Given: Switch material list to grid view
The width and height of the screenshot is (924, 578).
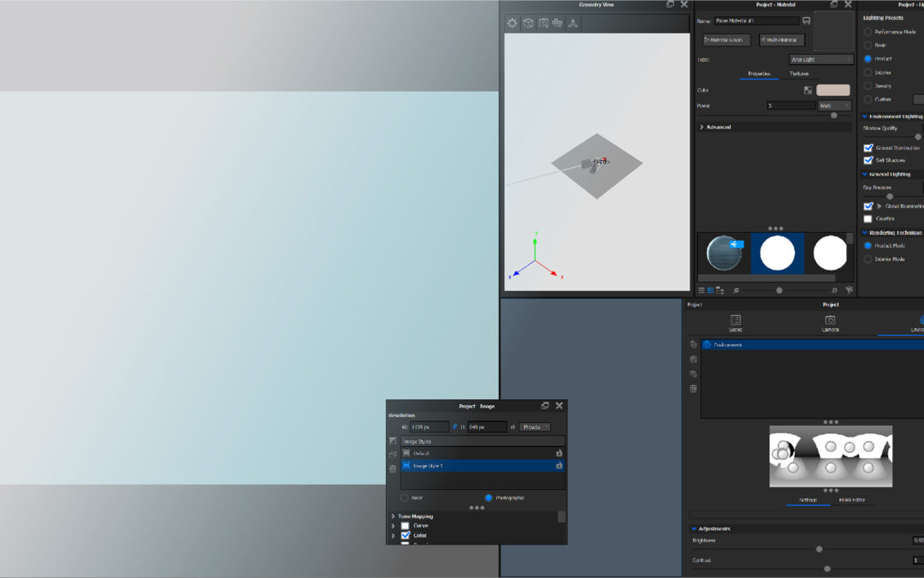Looking at the screenshot, I should click(x=711, y=290).
